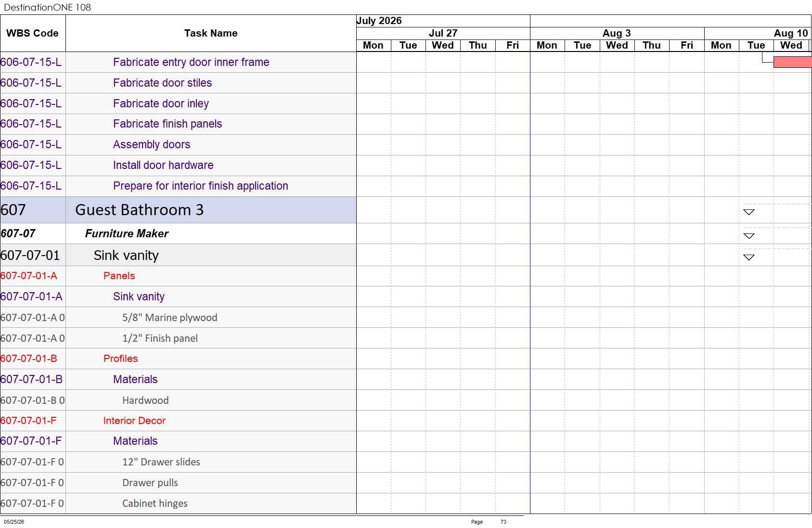The width and height of the screenshot is (812, 528).
Task: Click the Fabricate door stiles task
Action: coord(162,83)
